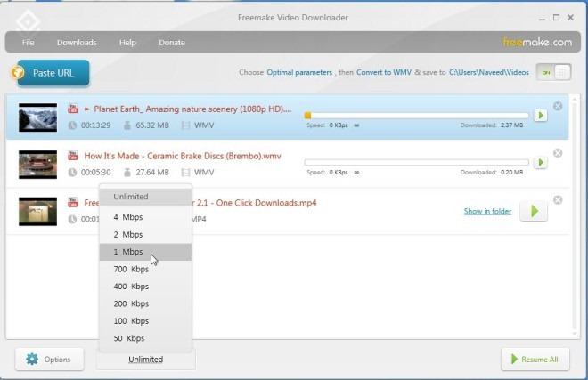Viewport: 588px width, 380px height.
Task: Open the File menu
Action: coord(28,43)
